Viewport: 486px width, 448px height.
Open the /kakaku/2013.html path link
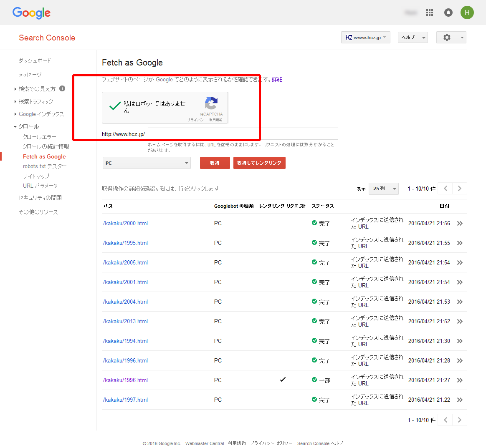click(126, 321)
